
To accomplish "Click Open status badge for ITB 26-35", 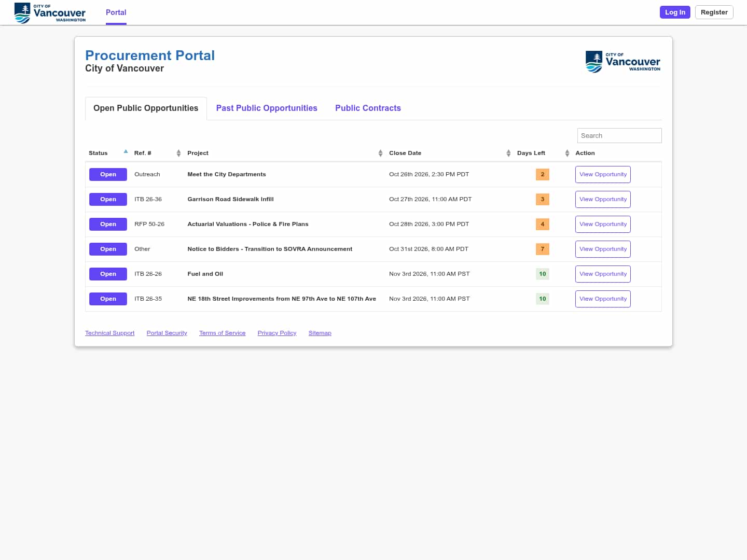I will click(108, 299).
